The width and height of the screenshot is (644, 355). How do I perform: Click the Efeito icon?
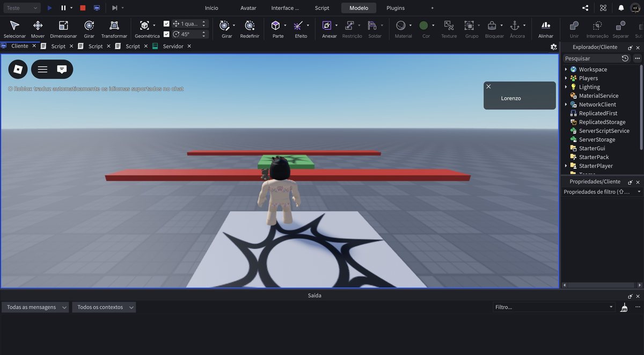[x=298, y=25]
